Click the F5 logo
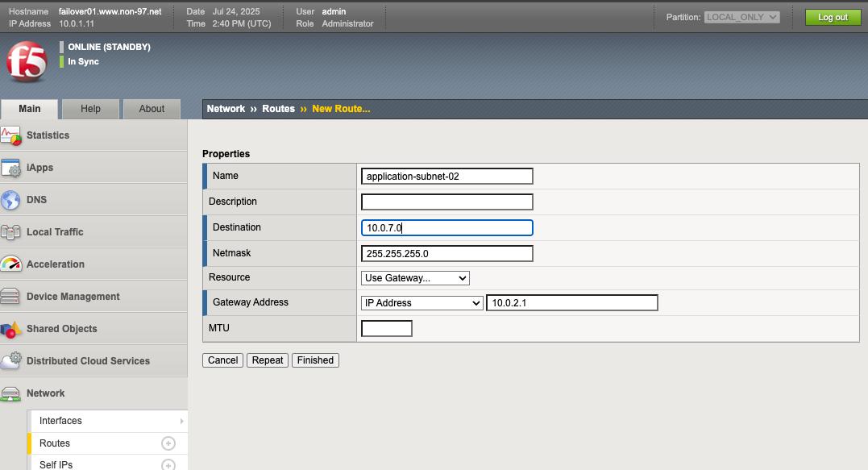 click(27, 61)
